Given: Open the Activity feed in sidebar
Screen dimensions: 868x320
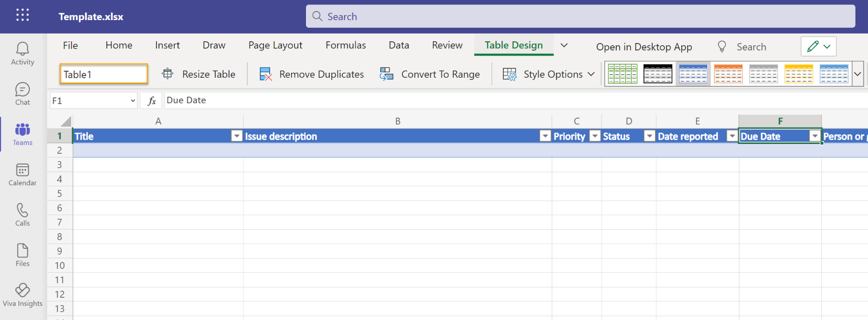Looking at the screenshot, I should (22, 54).
